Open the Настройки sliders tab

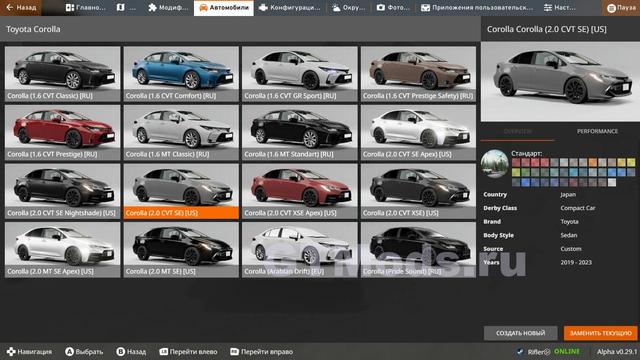(x=560, y=8)
